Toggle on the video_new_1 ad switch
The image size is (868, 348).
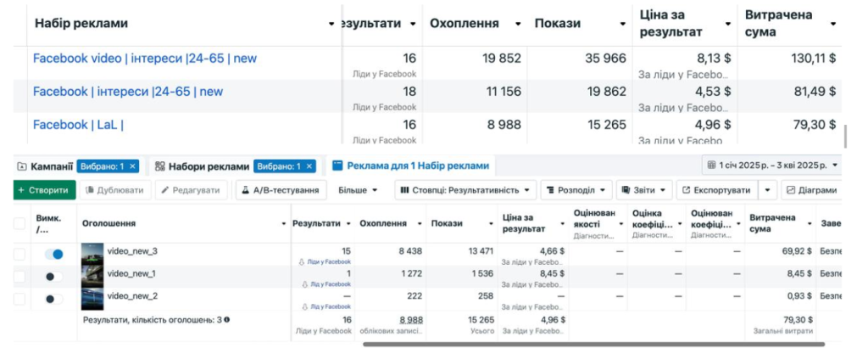coord(53,277)
